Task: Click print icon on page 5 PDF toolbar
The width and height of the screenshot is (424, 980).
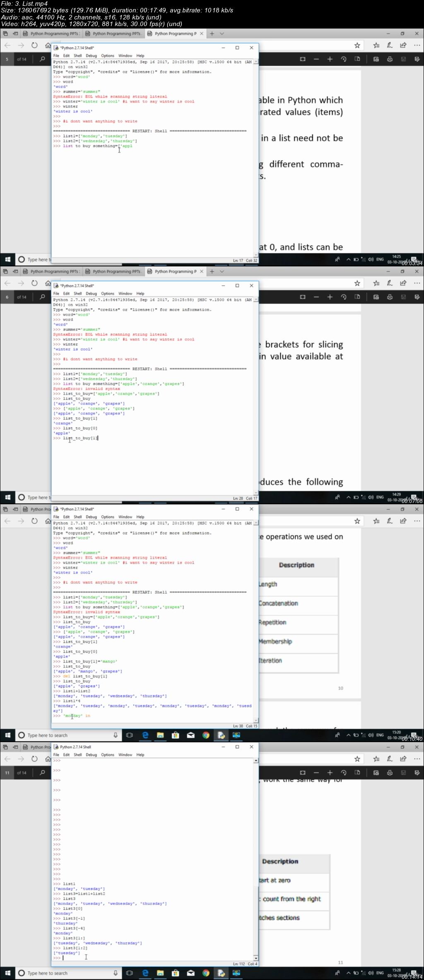Action: click(x=390, y=59)
